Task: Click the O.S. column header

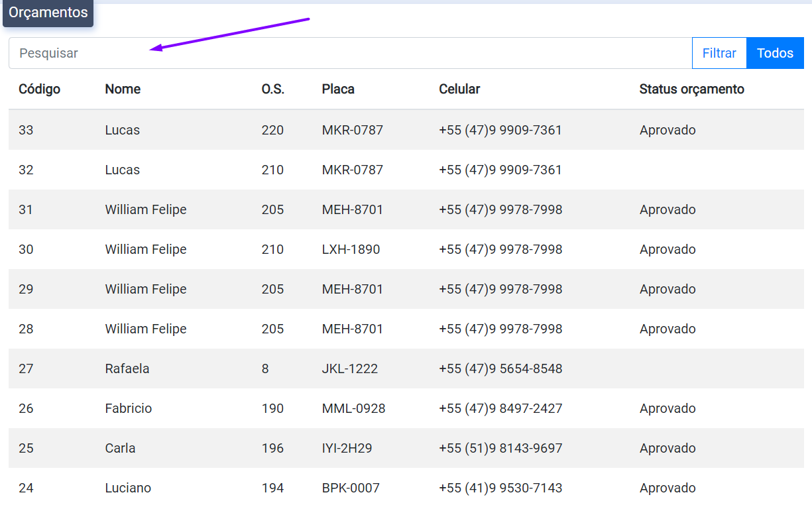Action: pos(272,89)
